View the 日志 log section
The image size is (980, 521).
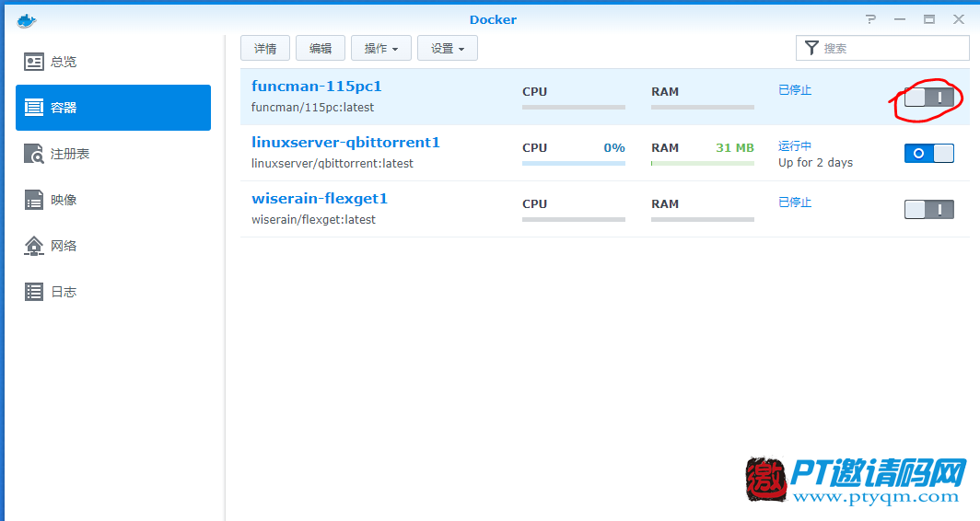(x=113, y=292)
